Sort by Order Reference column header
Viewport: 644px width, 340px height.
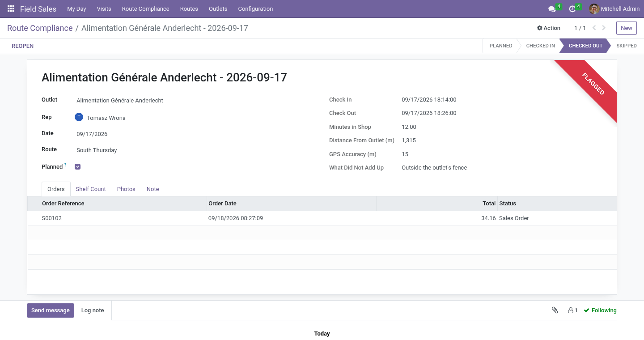[117, 204]
